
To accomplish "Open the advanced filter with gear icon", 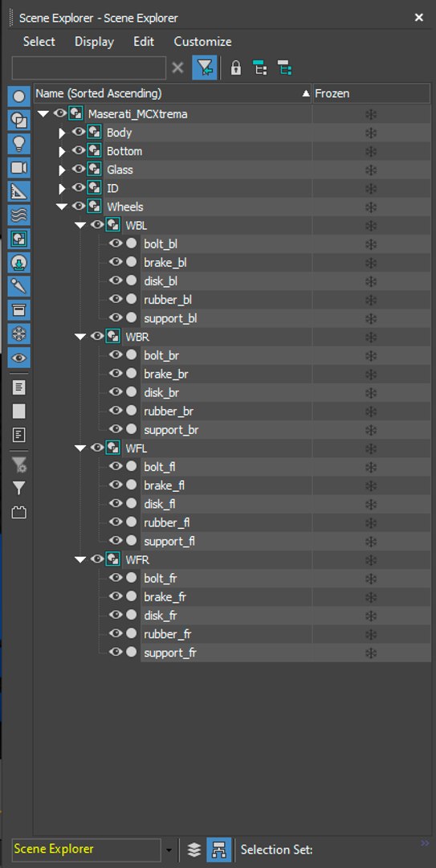I will 18,465.
